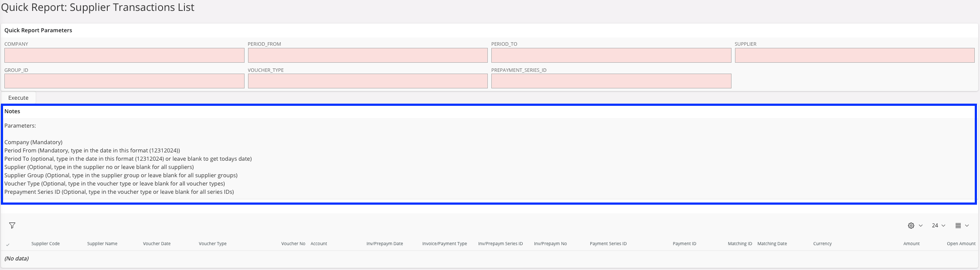Image resolution: width=980 pixels, height=270 pixels.
Task: Click the SUPPLIER parameter field
Action: pos(854,55)
